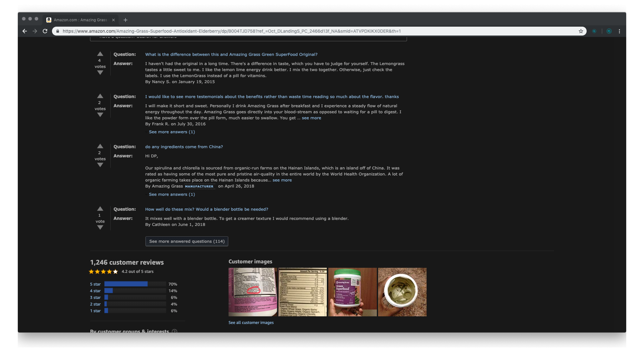The width and height of the screenshot is (644, 356).
Task: Click the browser back navigation arrow
Action: [25, 31]
